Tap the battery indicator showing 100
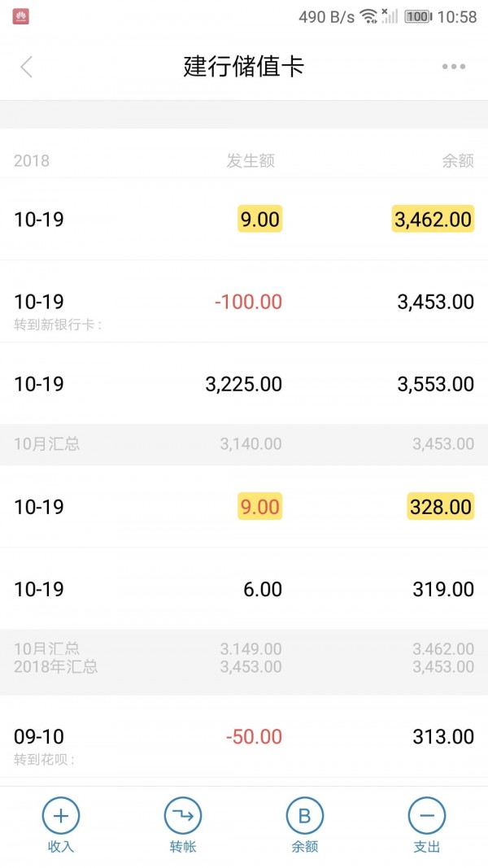Viewport: 488px width, 868px height. (416, 15)
